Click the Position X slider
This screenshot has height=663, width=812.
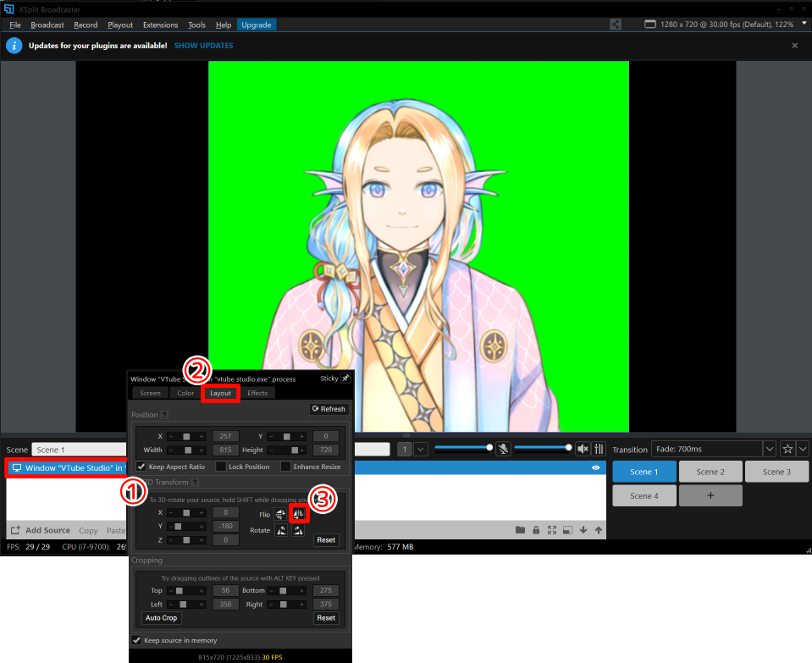coord(186,436)
